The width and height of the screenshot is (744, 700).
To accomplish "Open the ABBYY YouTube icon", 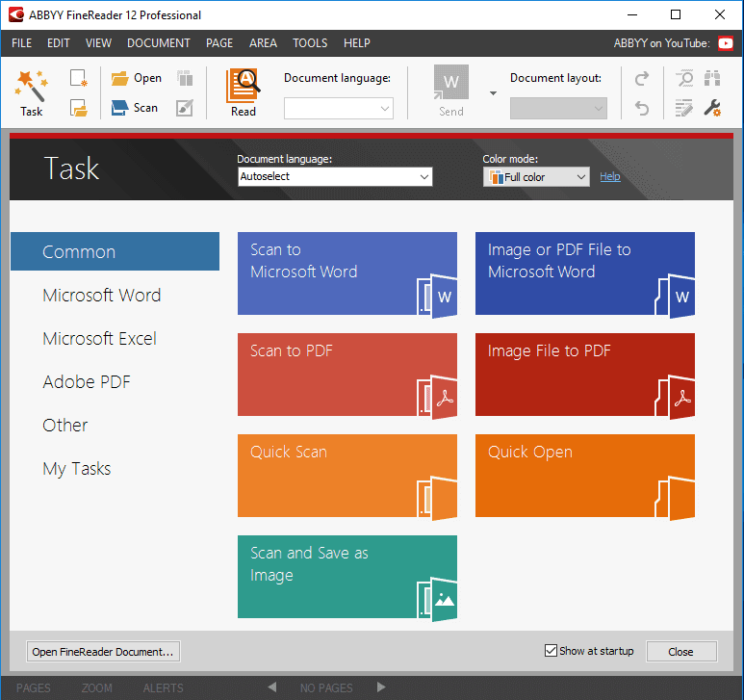I will point(726,43).
